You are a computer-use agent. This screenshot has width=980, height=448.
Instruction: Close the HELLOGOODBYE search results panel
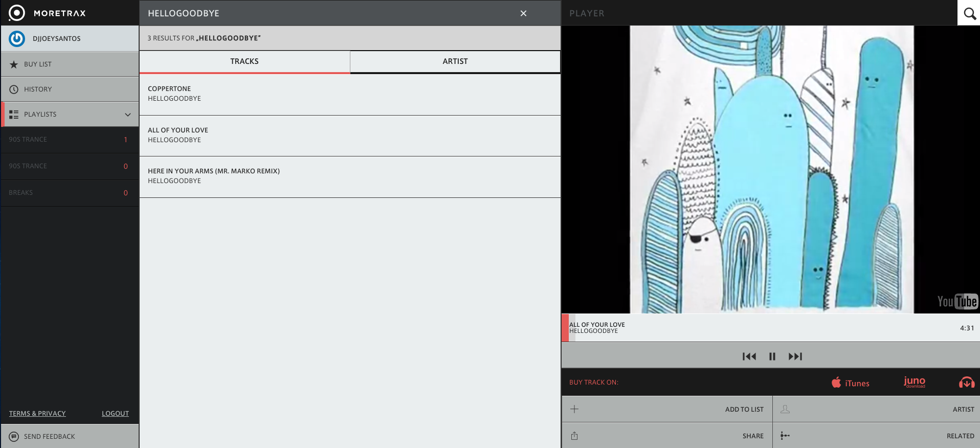pyautogui.click(x=523, y=13)
